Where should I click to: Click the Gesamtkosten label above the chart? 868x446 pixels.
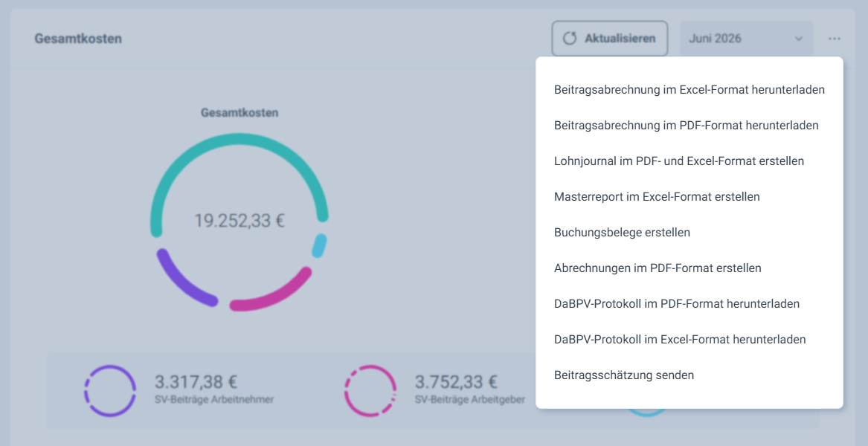[239, 113]
